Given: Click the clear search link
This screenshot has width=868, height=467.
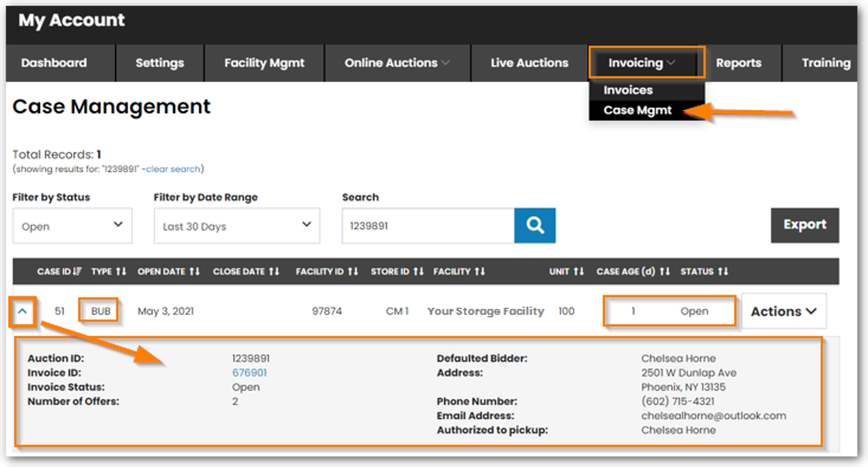Looking at the screenshot, I should (173, 169).
